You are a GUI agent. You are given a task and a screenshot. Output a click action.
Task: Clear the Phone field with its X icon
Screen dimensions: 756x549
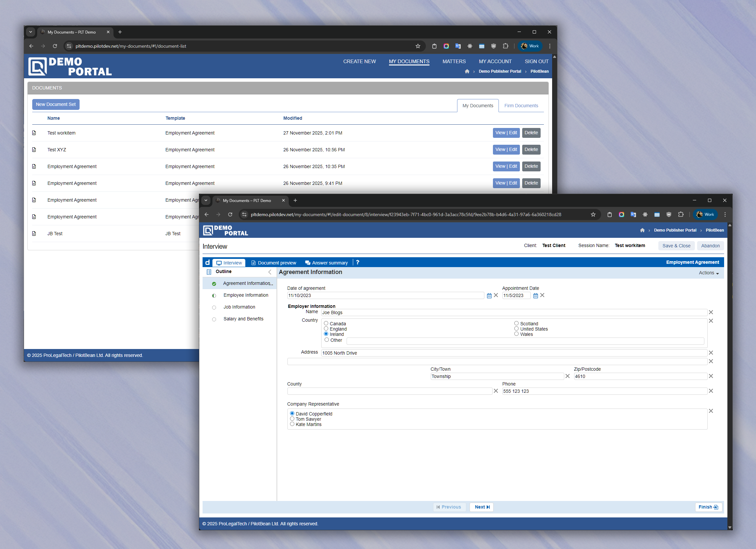711,391
